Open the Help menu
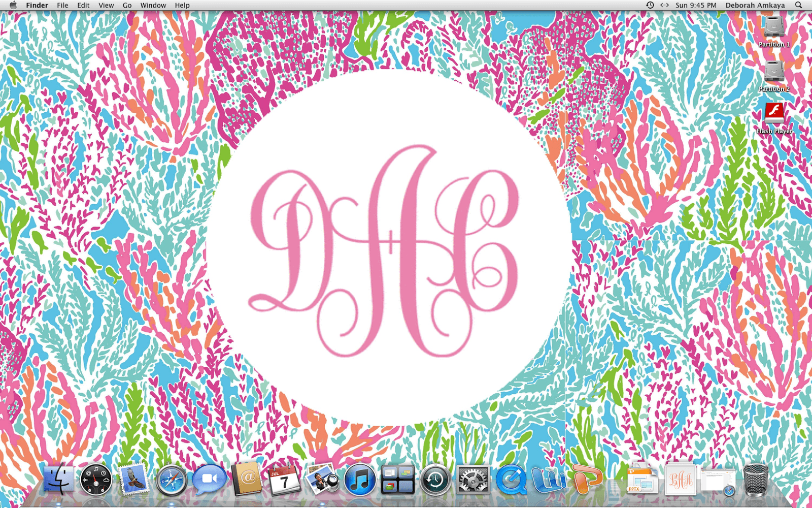This screenshot has width=812, height=508. [182, 5]
